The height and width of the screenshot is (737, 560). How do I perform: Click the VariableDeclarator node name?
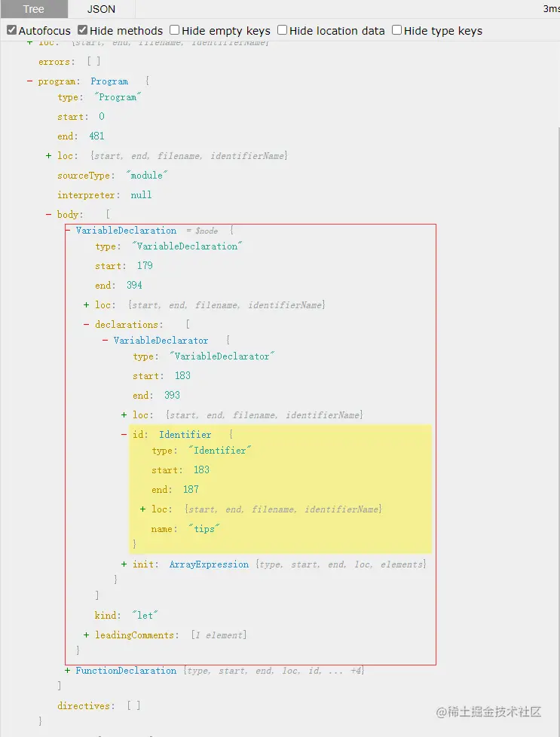pos(161,341)
